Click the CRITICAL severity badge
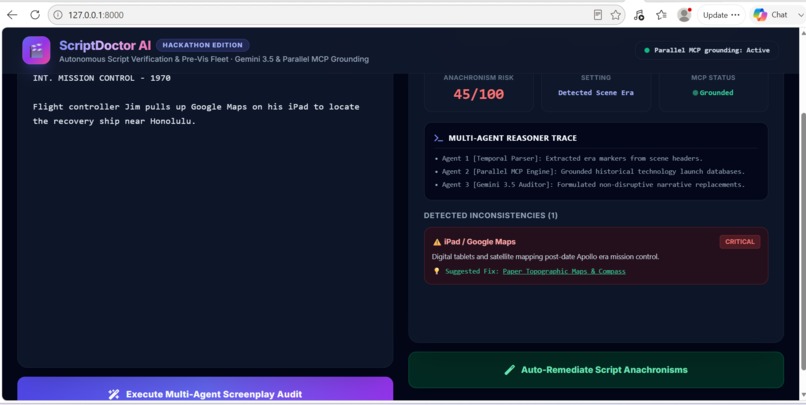The height and width of the screenshot is (405, 806). [740, 242]
